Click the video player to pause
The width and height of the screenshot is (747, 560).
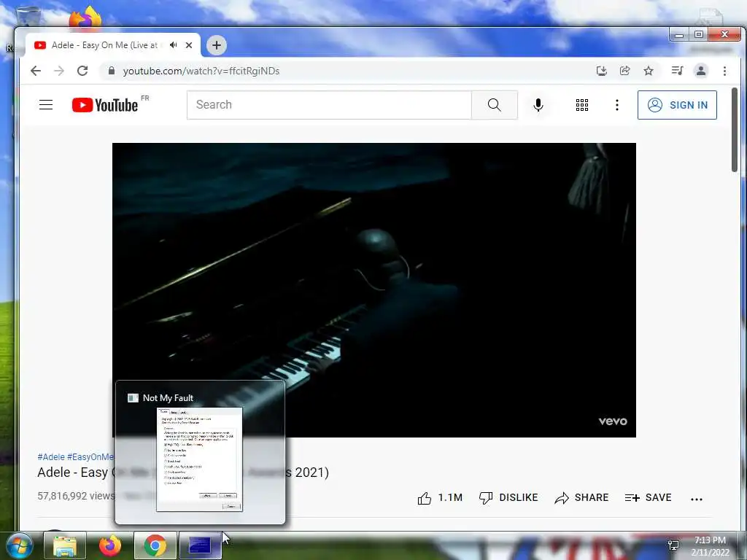pyautogui.click(x=374, y=289)
